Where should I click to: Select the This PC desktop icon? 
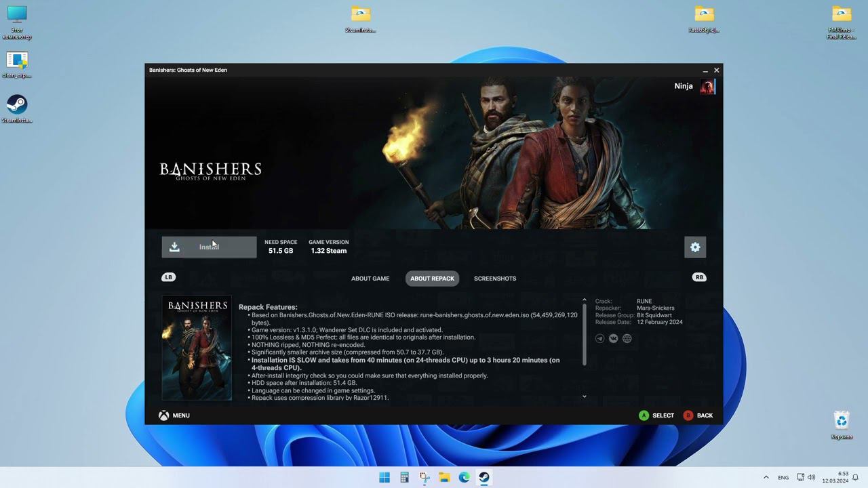tap(17, 22)
